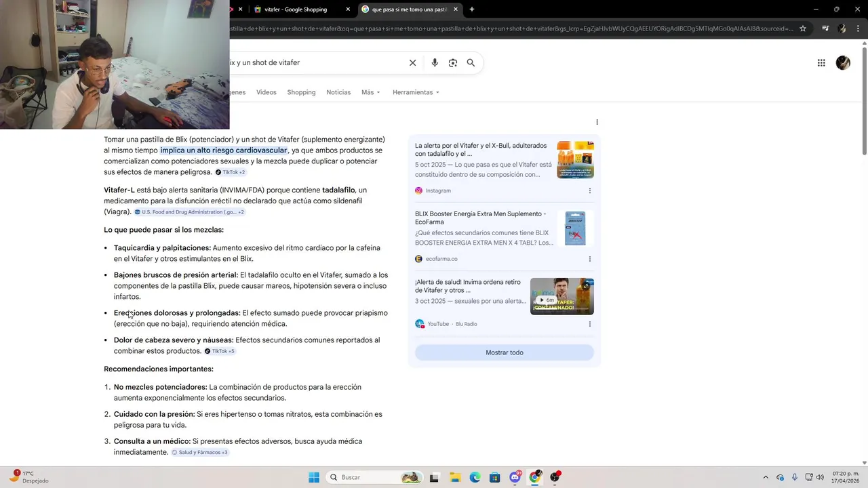Click highlighted 'implica un alto riesgo cardiovascular'

click(224, 150)
